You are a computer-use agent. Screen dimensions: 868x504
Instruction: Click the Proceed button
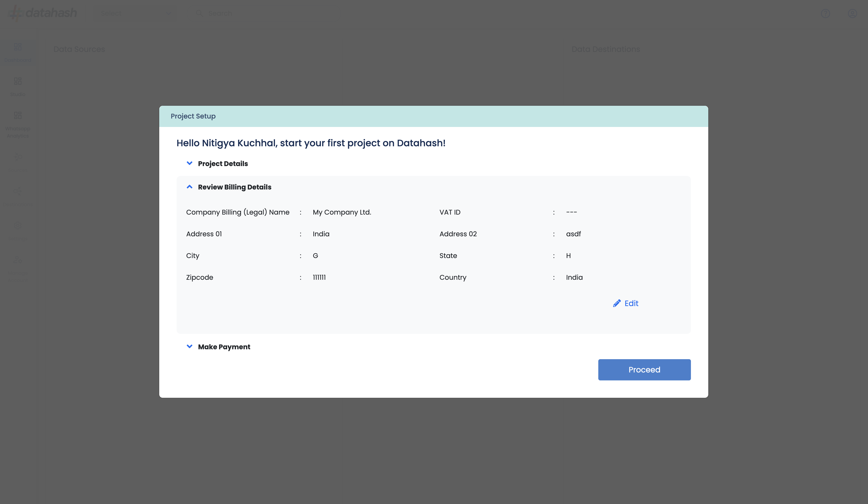coord(644,370)
